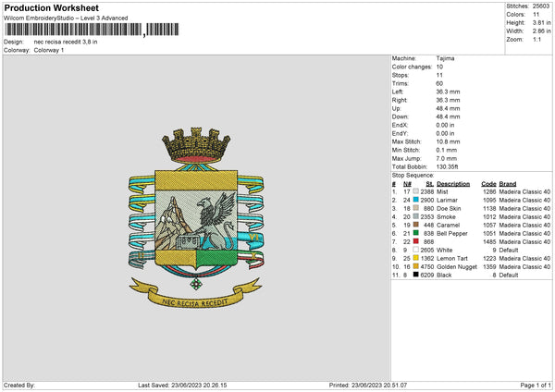Viewport: 555px width, 392px height.
Task: Click the 'Created By:' footer label
Action: click(x=19, y=385)
